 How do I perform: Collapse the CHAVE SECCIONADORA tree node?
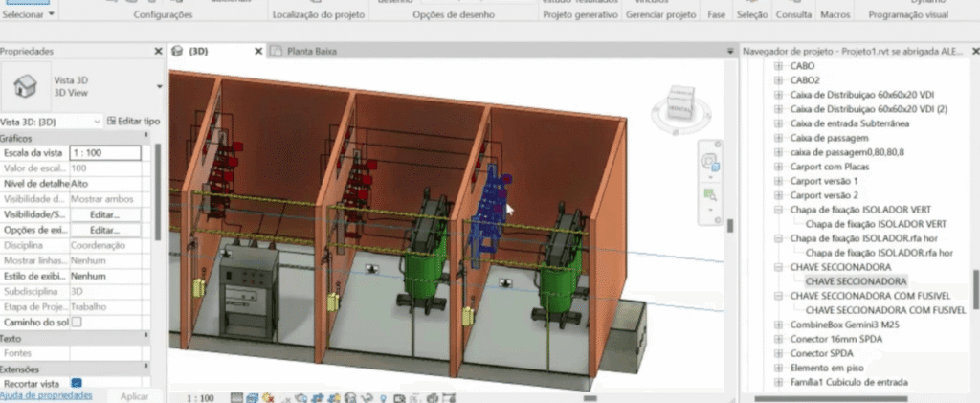[x=778, y=267]
